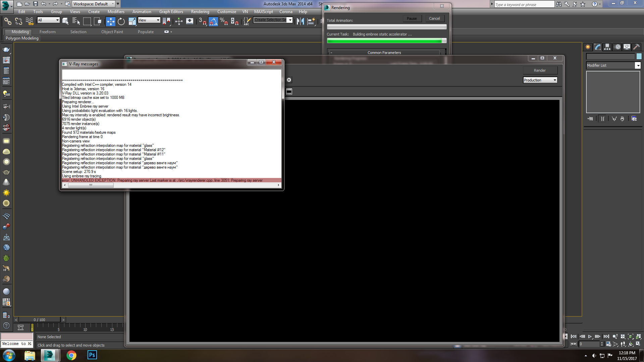
Task: Open the reference coordinate View dropdown
Action: pyautogui.click(x=149, y=20)
